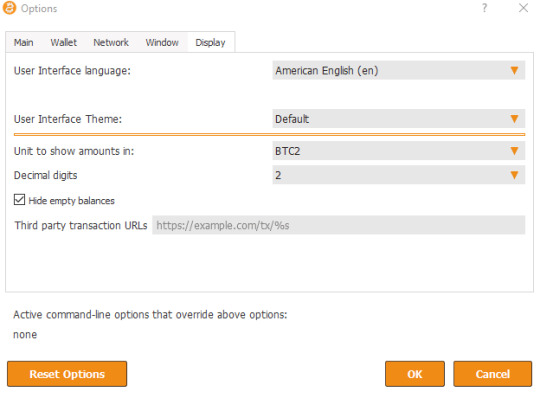Click the Cancel button
The image size is (540, 398).
pos(492,374)
